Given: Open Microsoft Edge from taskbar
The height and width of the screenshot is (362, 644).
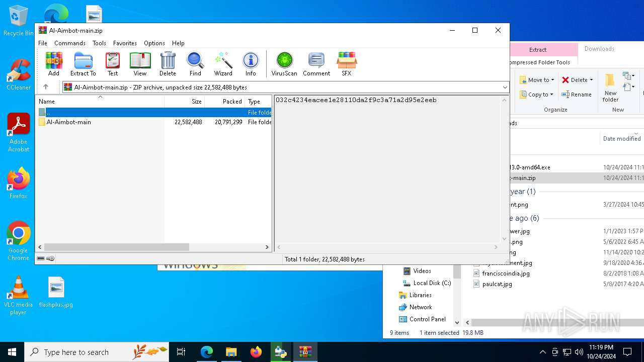Looking at the screenshot, I should (207, 352).
